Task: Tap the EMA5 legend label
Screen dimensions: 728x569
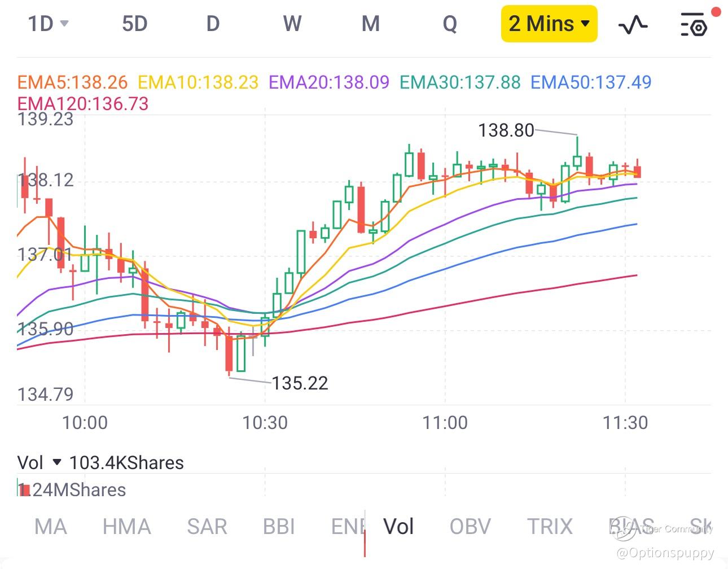Action: 73,82
